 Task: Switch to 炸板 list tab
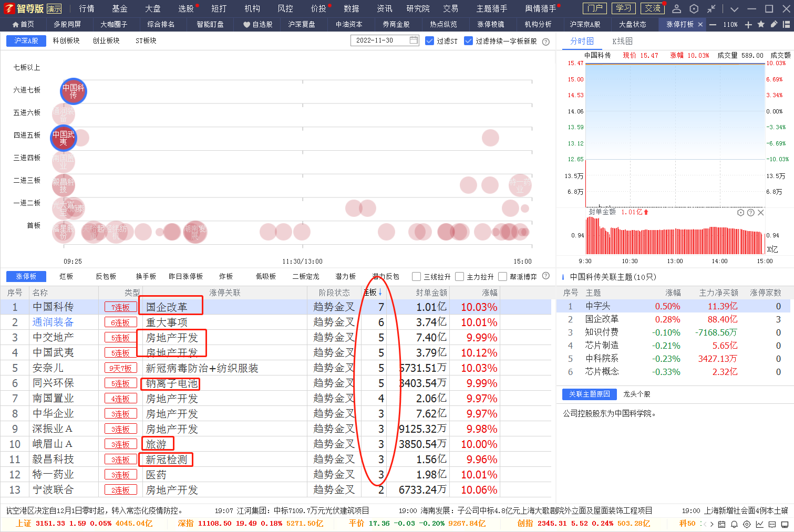pyautogui.click(x=226, y=276)
